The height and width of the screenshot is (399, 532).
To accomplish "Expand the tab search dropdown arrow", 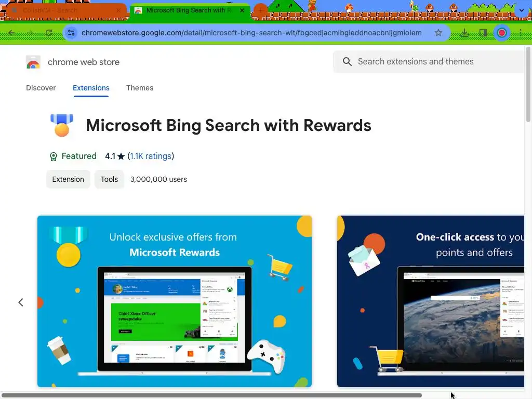I will (x=522, y=10).
